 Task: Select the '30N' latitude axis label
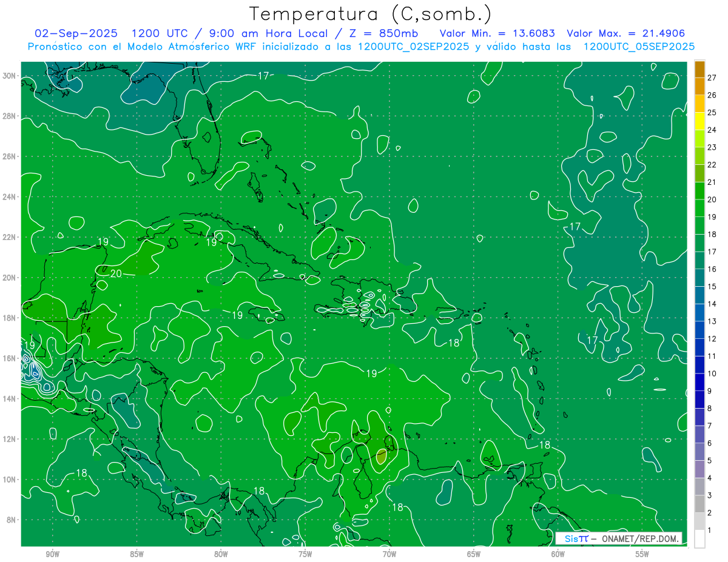[10, 75]
